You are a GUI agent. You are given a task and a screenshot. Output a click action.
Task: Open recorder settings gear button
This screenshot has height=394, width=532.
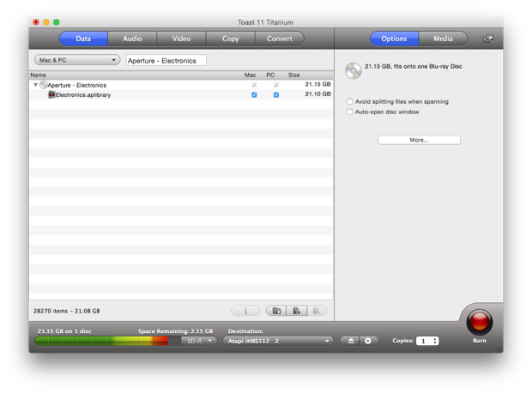(368, 341)
